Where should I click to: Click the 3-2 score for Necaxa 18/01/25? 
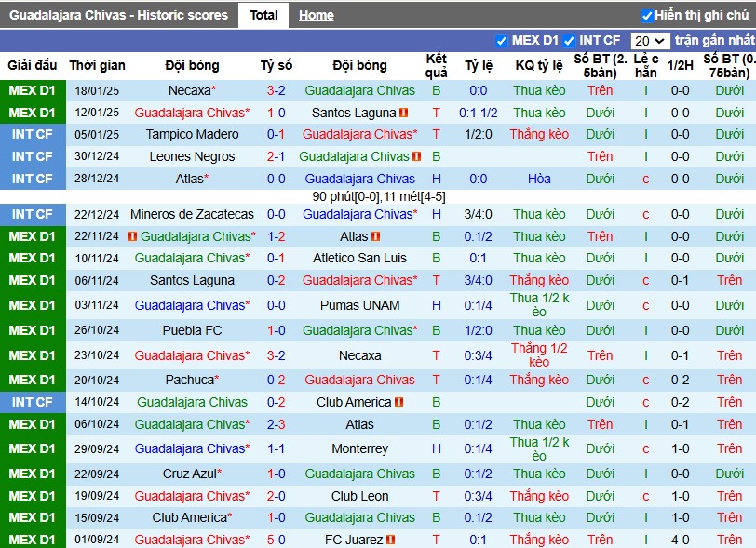click(x=277, y=90)
